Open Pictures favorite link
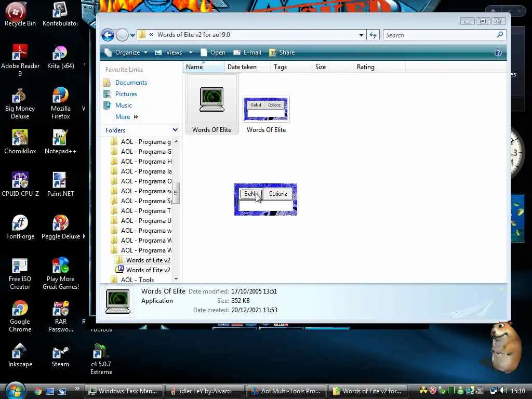The width and height of the screenshot is (532, 399). coord(126,94)
